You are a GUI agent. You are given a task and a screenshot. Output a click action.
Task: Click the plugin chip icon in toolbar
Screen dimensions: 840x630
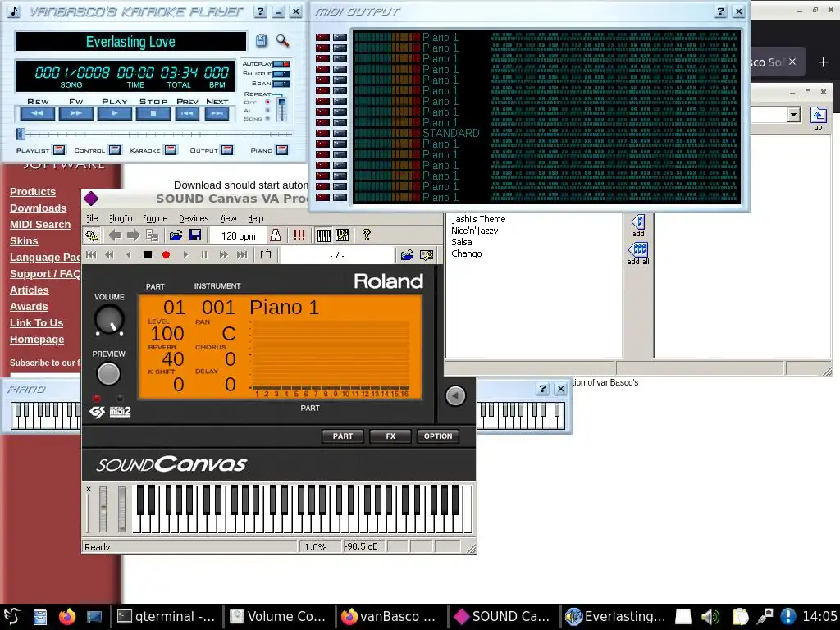click(92, 235)
